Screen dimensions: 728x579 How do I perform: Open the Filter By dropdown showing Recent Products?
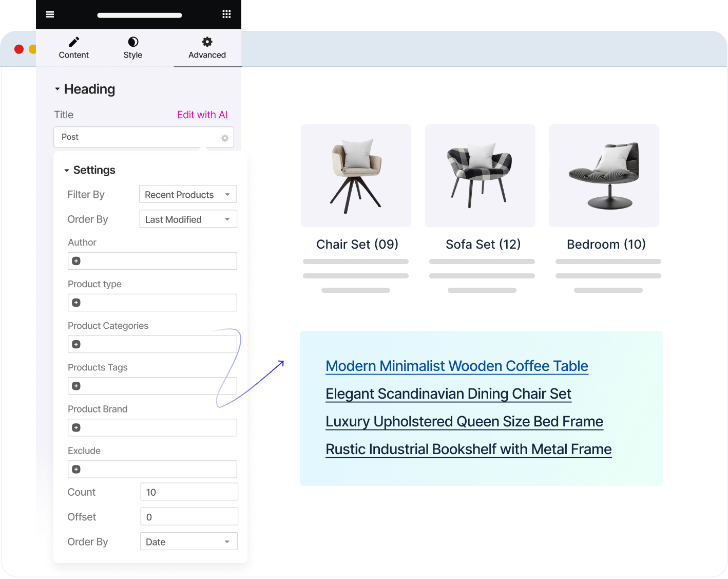pos(187,194)
